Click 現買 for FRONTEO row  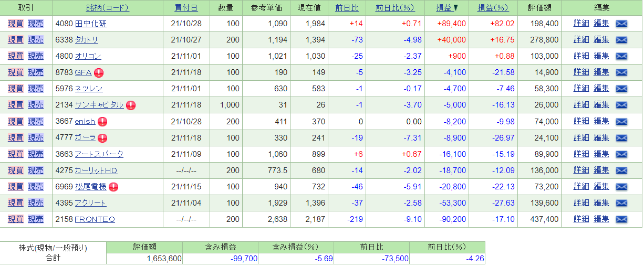pyautogui.click(x=16, y=219)
